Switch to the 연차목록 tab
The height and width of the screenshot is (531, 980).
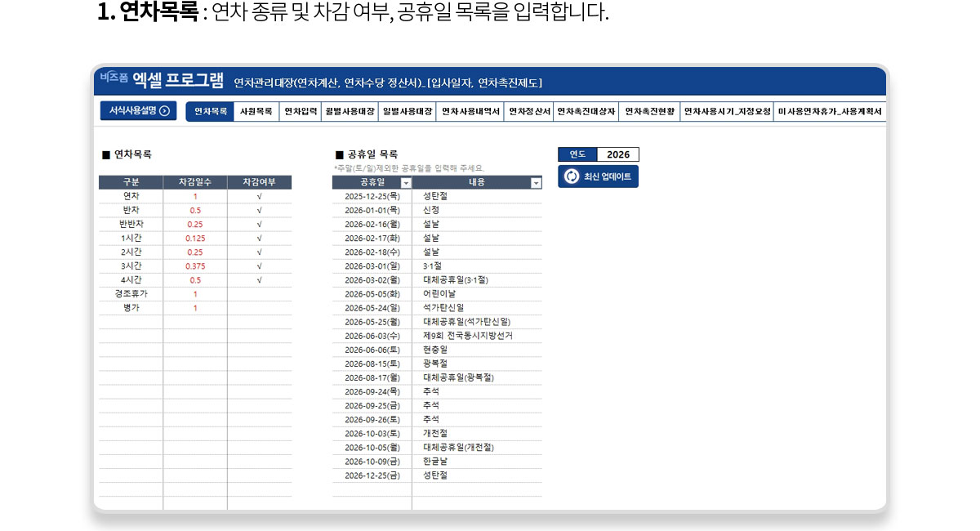(x=210, y=112)
